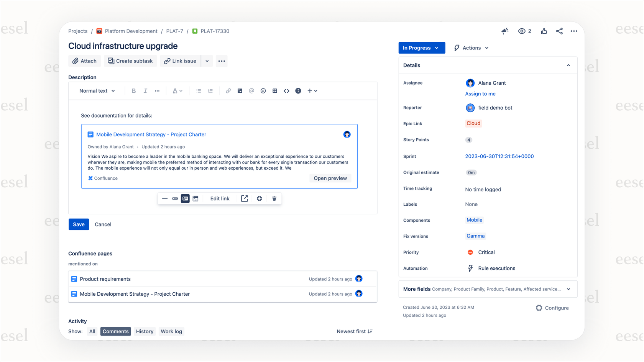This screenshot has width=644, height=362.
Task: Open the Work log tab
Action: point(171,331)
